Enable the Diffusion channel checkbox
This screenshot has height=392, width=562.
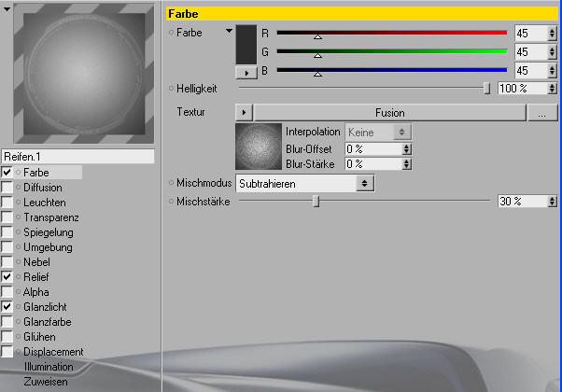pos(7,188)
